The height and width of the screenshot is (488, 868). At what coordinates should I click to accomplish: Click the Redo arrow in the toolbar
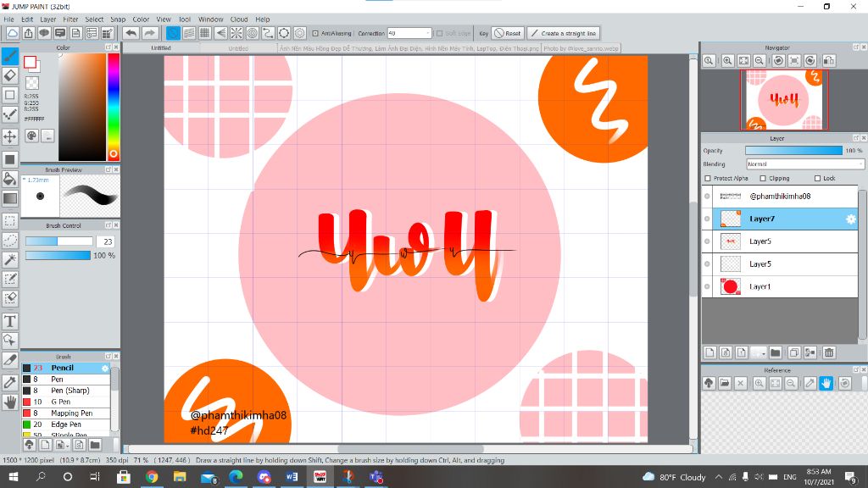tap(149, 33)
